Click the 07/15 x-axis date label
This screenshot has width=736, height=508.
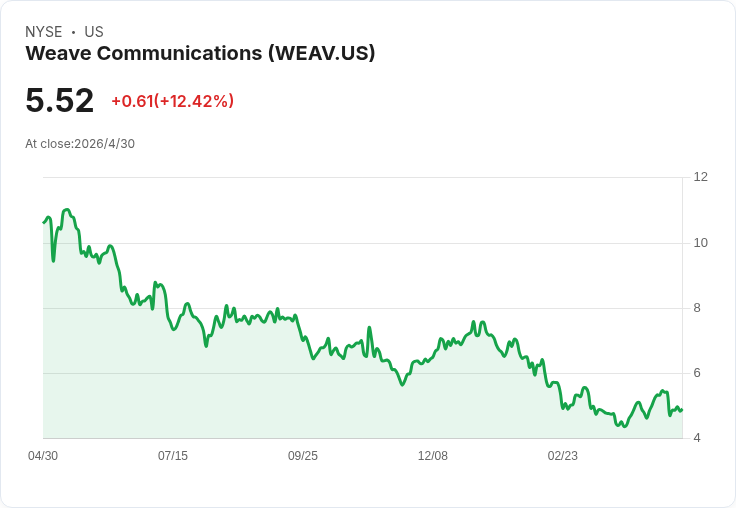173,456
